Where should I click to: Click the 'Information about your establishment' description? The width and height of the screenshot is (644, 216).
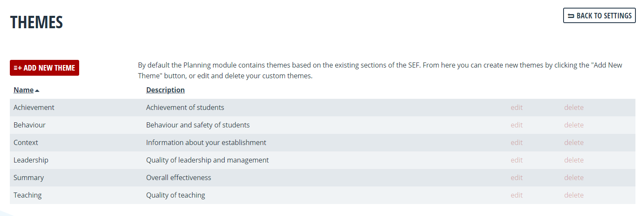(x=206, y=142)
